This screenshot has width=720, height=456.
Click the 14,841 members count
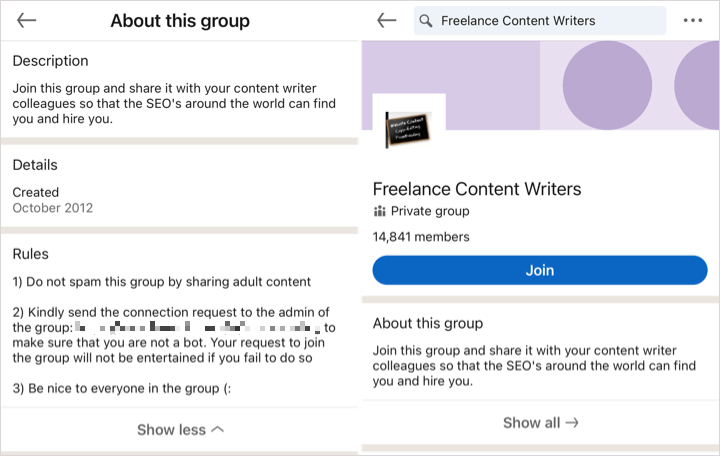pos(421,237)
